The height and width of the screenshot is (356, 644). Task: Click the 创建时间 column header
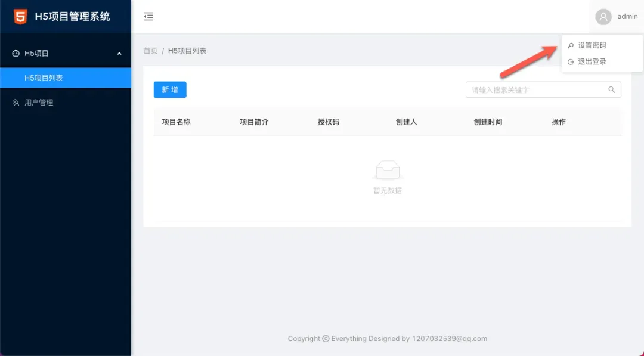point(488,122)
